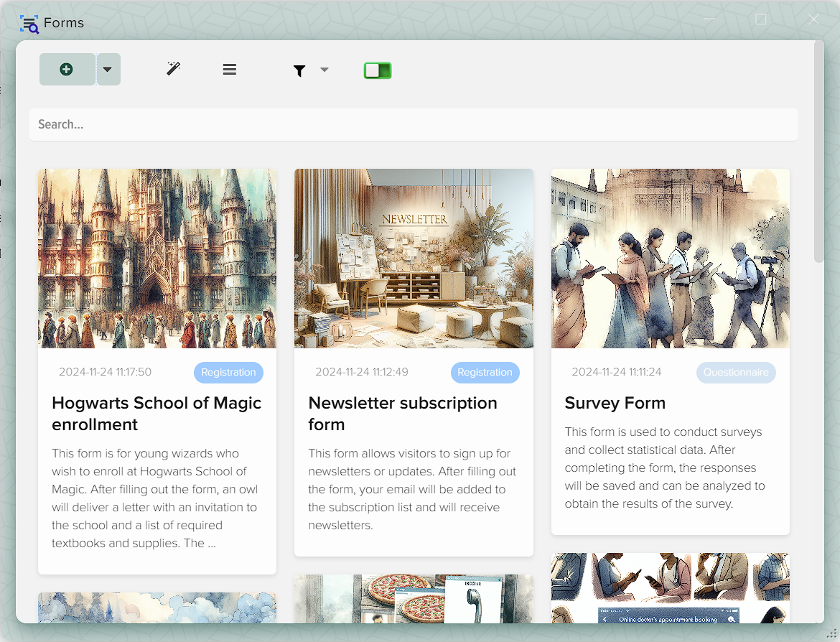Image resolution: width=840 pixels, height=642 pixels.
Task: Toggle the green switch in toolbar
Action: [378, 70]
